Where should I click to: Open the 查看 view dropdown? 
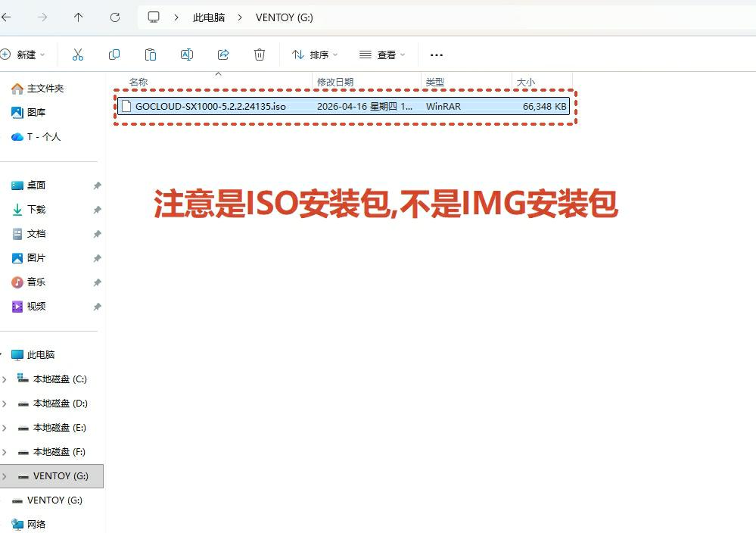[382, 55]
